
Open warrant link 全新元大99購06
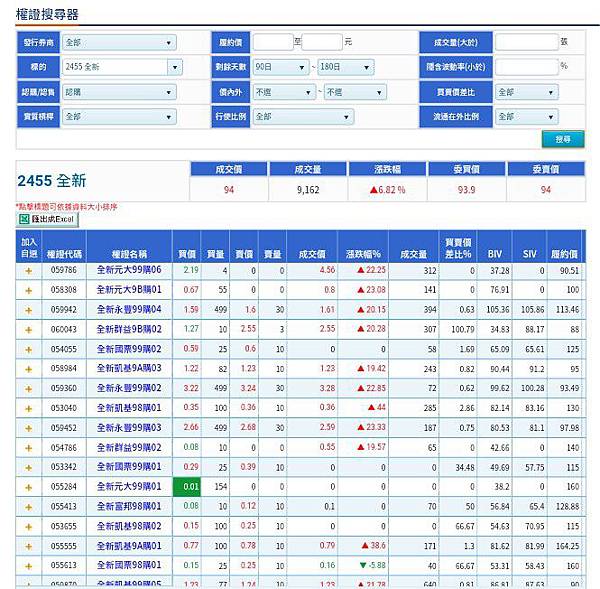129,270
